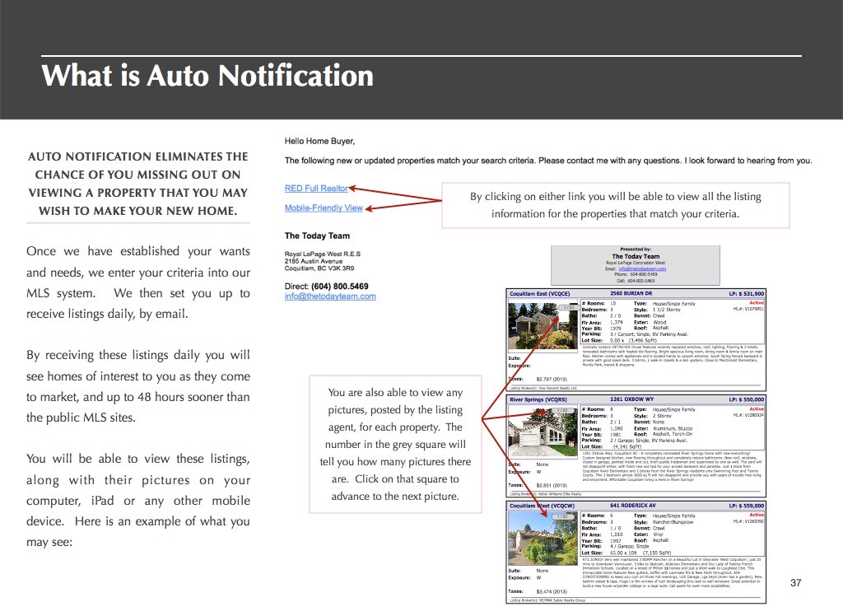Advance photos using Oxbow Wy grey counter
The width and height of the screenshot is (843, 616).
coord(566,410)
